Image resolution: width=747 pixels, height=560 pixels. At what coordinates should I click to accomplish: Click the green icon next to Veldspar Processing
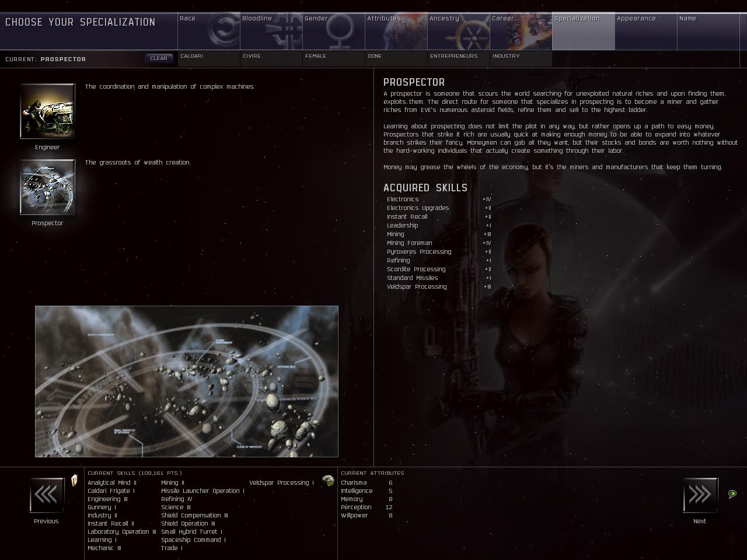[x=329, y=481]
